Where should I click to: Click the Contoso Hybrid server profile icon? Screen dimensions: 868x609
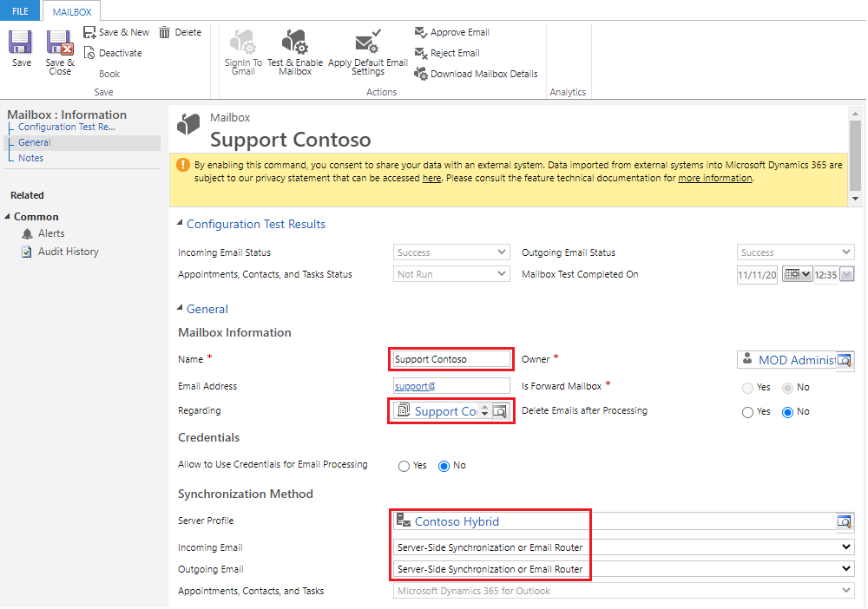[x=404, y=520]
